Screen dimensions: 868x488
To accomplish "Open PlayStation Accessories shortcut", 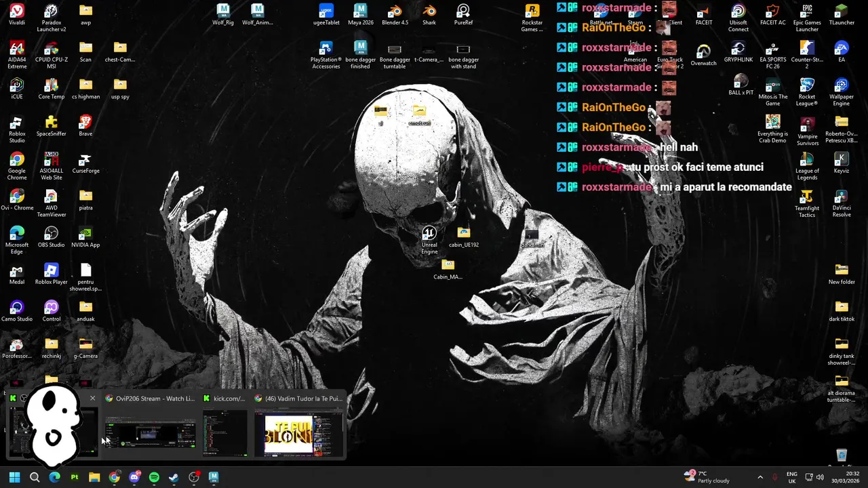I will coord(326,56).
